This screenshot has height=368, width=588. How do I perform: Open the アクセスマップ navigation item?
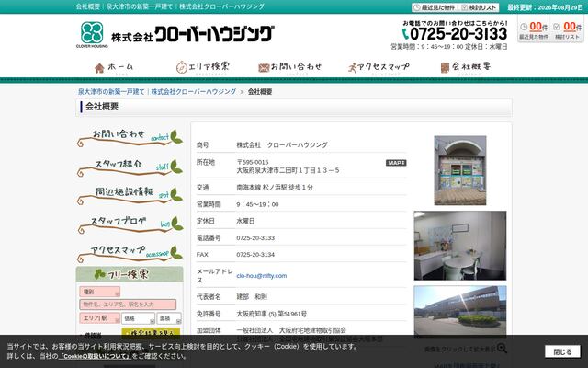point(379,67)
